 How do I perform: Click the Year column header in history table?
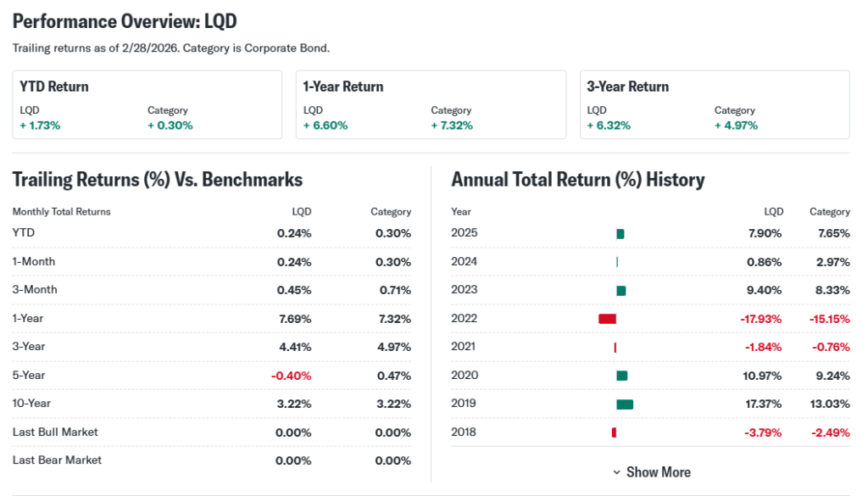[461, 211]
